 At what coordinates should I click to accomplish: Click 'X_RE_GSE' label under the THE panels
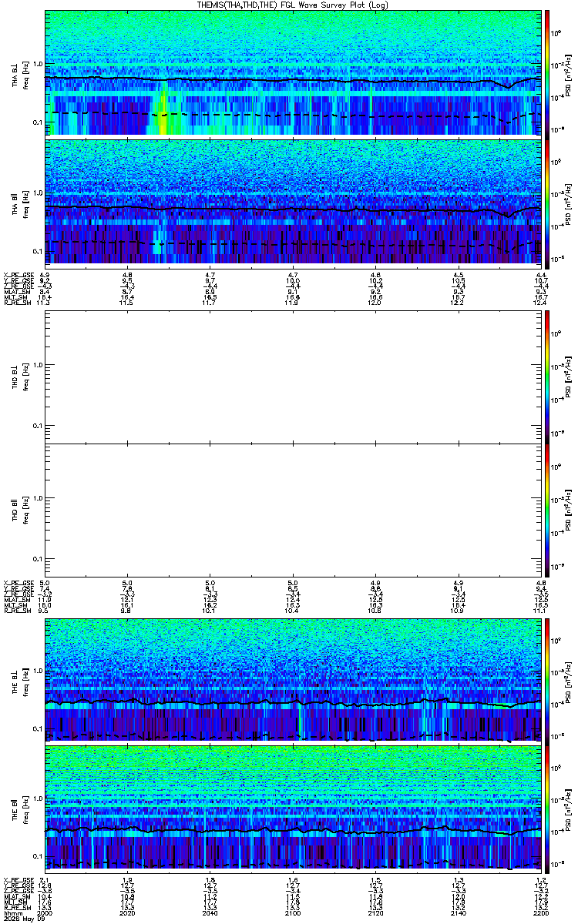click(x=18, y=879)
